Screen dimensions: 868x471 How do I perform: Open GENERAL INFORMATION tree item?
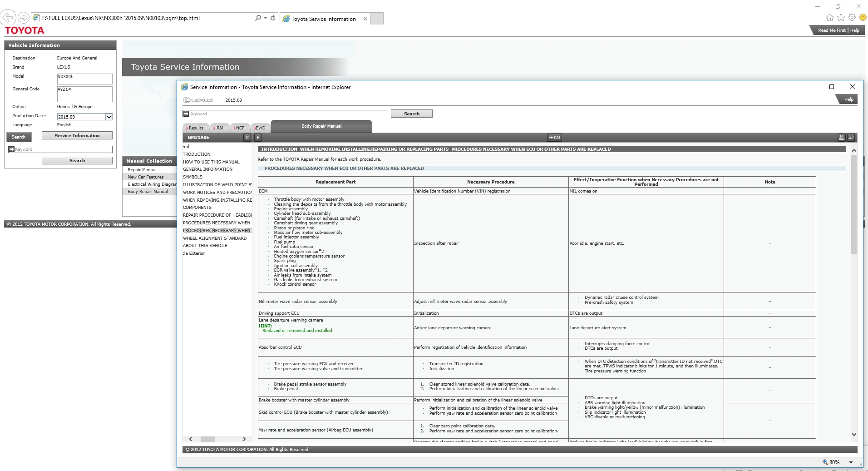(x=207, y=169)
